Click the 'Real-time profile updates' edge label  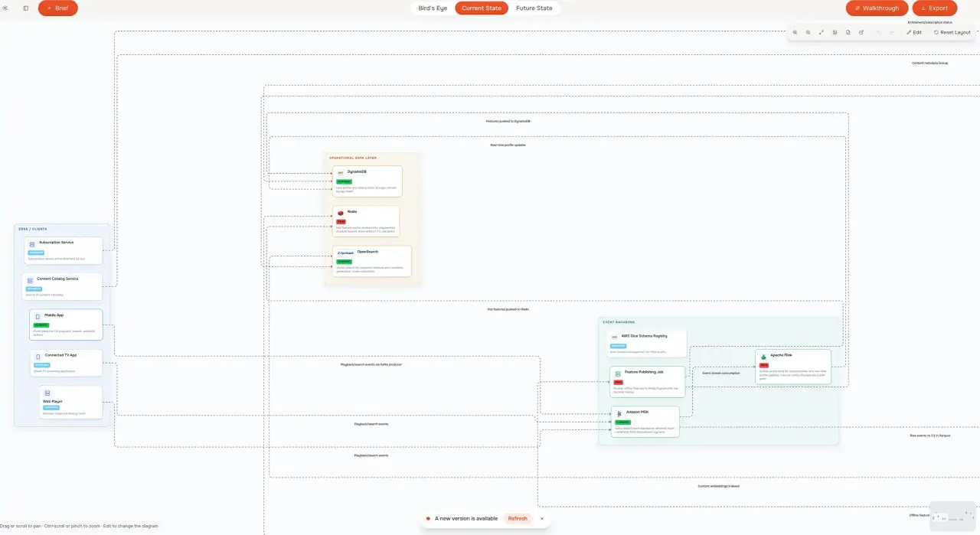click(508, 145)
